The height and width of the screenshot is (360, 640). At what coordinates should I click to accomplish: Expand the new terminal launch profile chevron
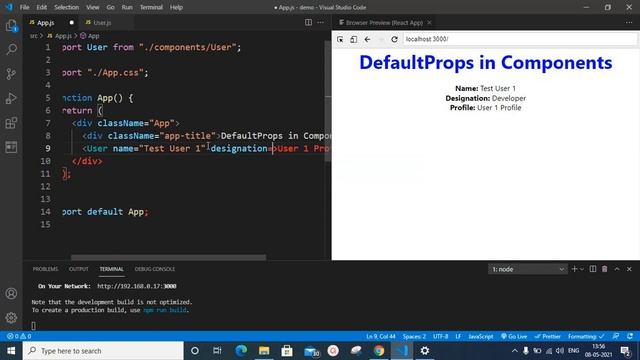point(582,269)
